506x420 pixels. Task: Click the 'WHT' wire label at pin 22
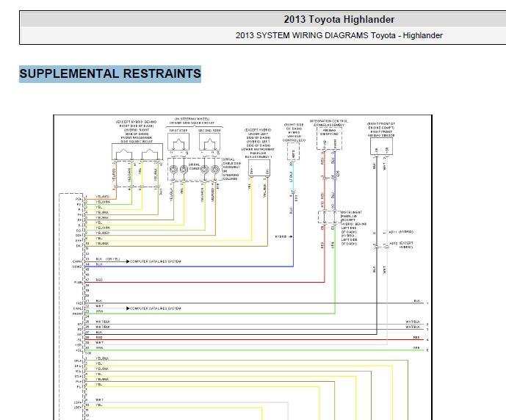[99, 306]
